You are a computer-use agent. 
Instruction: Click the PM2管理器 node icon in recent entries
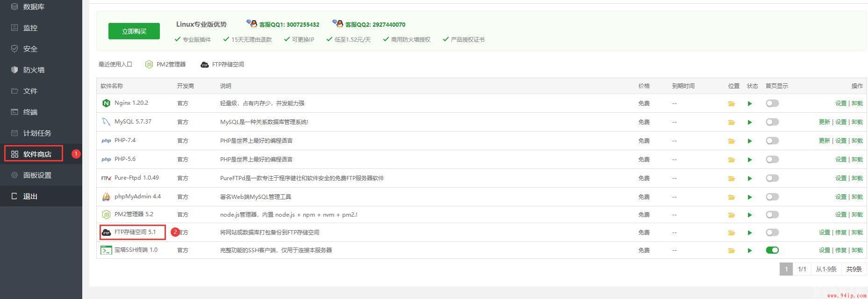(149, 65)
